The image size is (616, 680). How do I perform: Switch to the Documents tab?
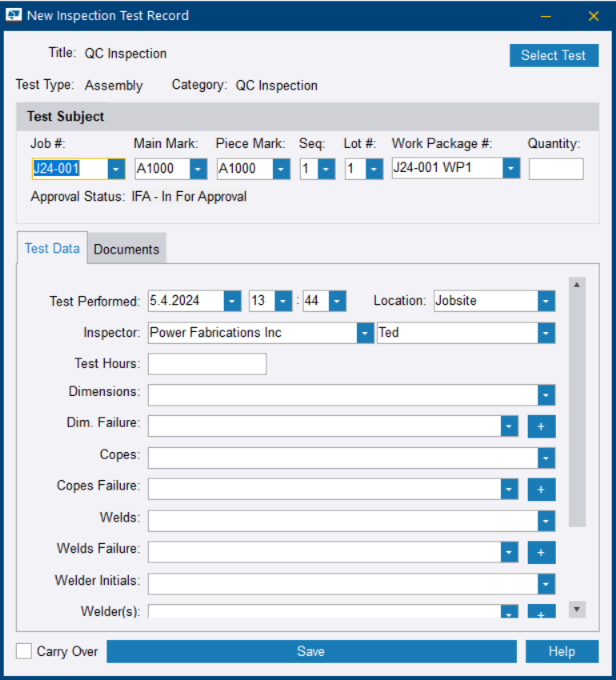coord(126,249)
